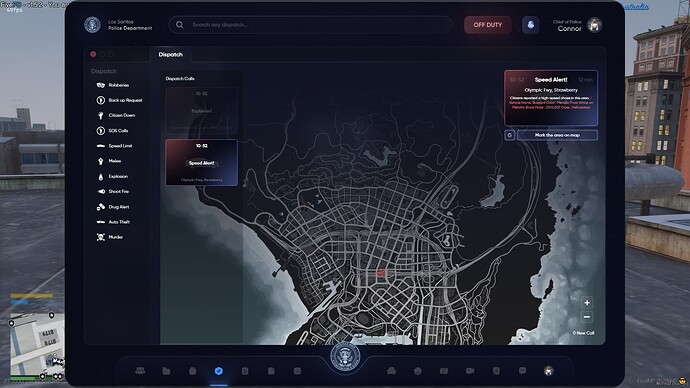
Task: Toggle the OFF DUTY status button
Action: [x=488, y=25]
